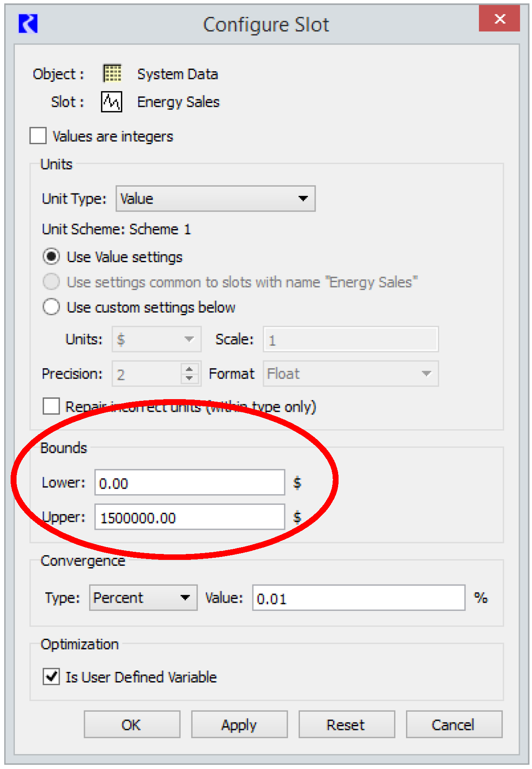Screen dimensions: 532x769
Task: Open the Convergence Type Percent dropdown
Action: click(x=143, y=598)
